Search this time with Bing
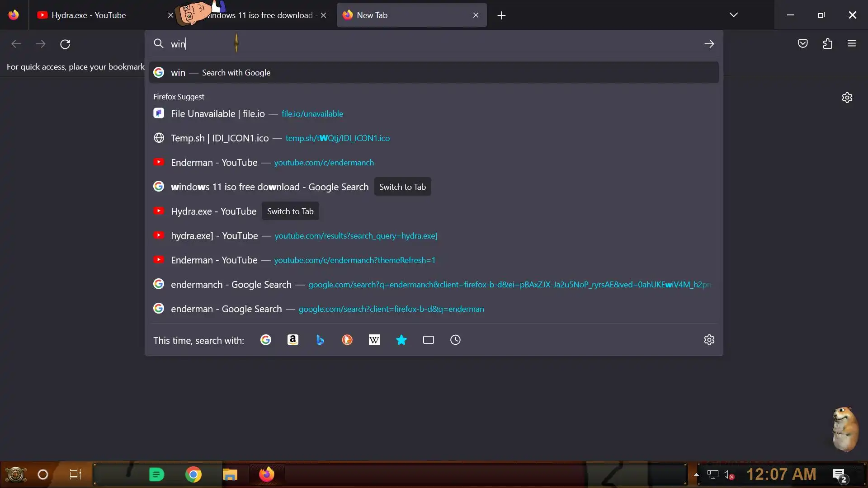 coord(320,340)
